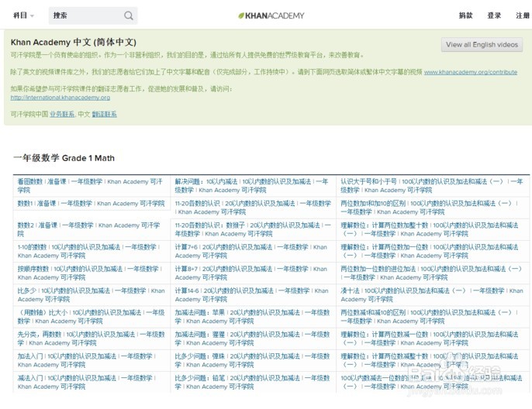Open video 数数1 准备课

click(x=91, y=203)
